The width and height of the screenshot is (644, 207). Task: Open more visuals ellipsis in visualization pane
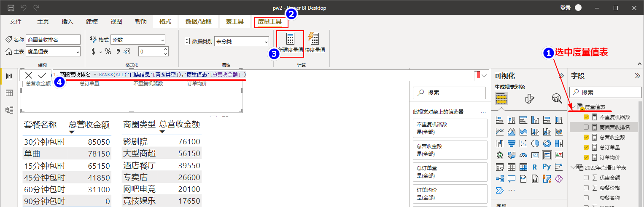click(512, 190)
